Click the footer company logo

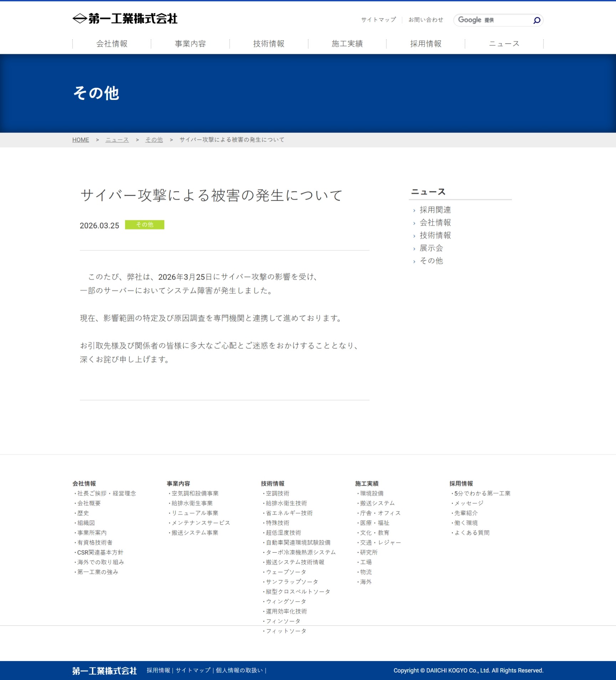tap(104, 671)
